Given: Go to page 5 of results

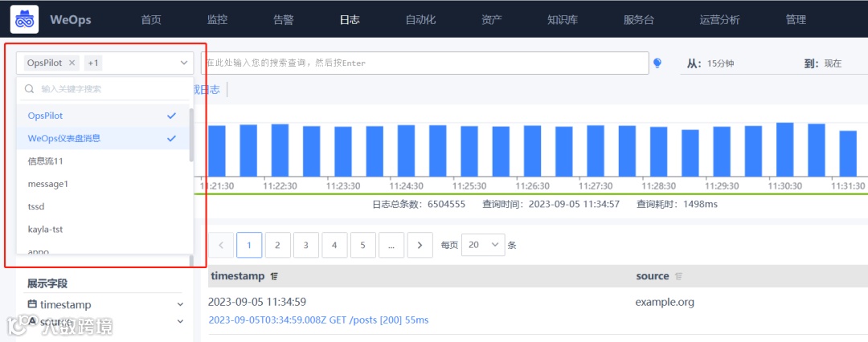Looking at the screenshot, I should tap(363, 245).
